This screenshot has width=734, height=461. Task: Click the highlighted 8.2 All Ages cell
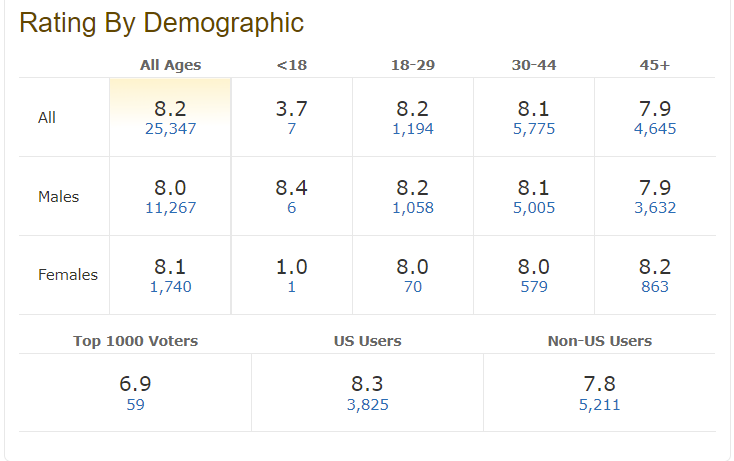pos(170,117)
